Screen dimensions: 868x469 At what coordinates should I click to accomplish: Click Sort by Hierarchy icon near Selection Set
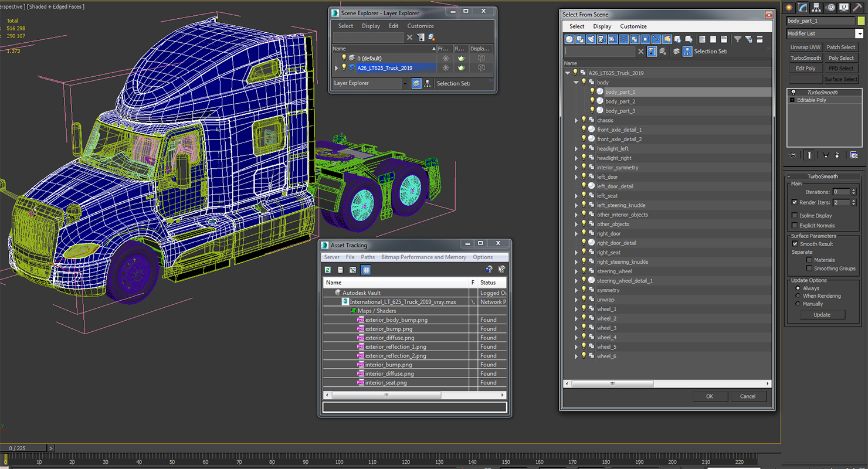[x=687, y=51]
